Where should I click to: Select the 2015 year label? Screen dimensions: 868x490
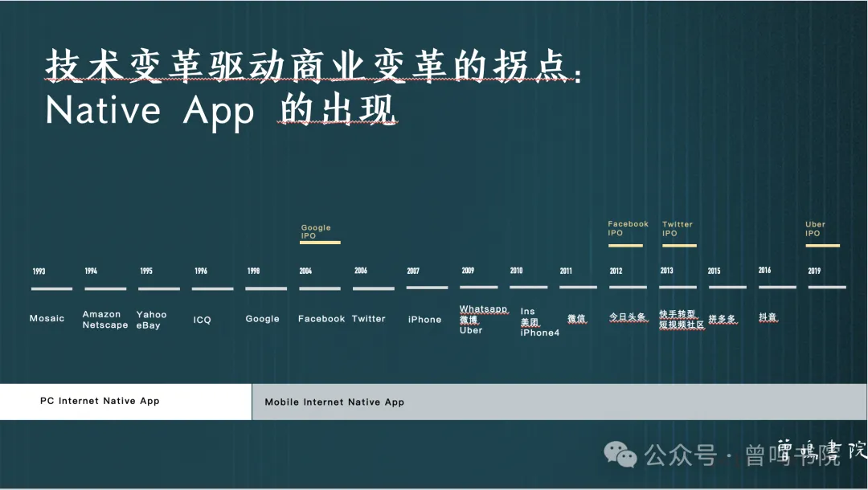(714, 271)
